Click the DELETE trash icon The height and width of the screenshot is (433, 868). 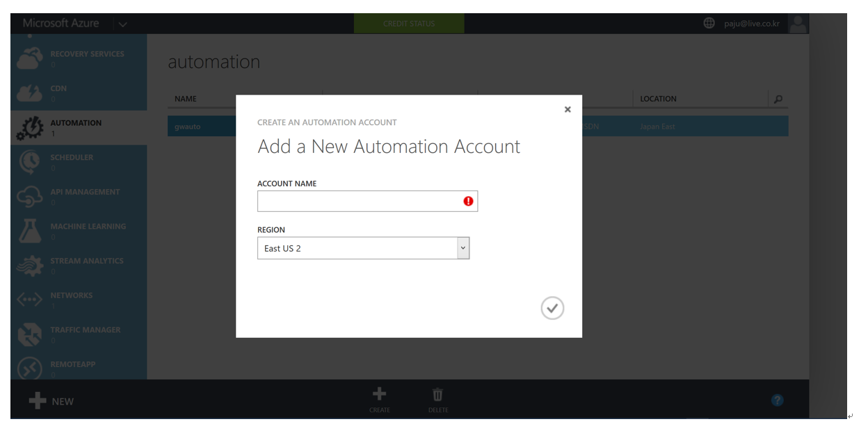point(437,395)
